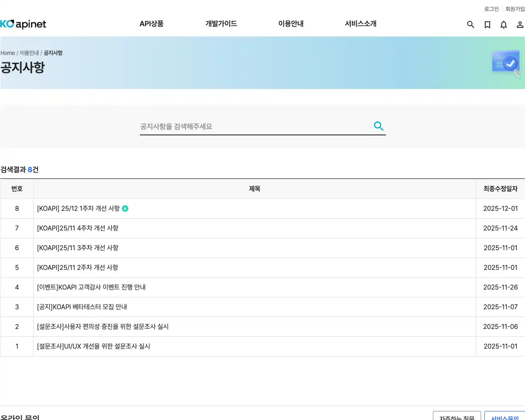The image size is (525, 420).
Task: Open the 이용안내 menu
Action: [x=291, y=24]
